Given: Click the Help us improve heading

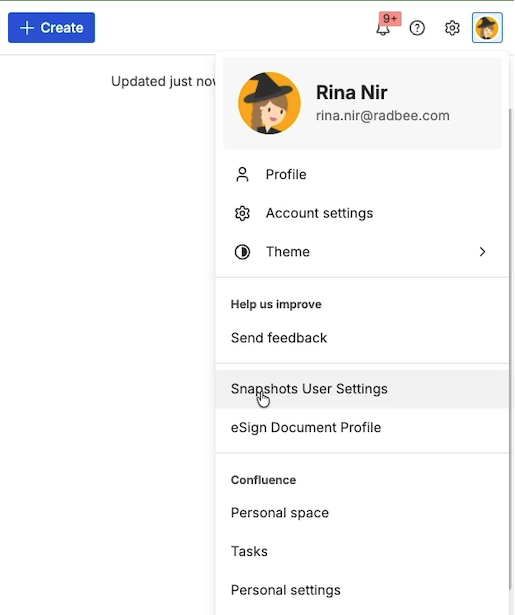Looking at the screenshot, I should click(276, 304).
